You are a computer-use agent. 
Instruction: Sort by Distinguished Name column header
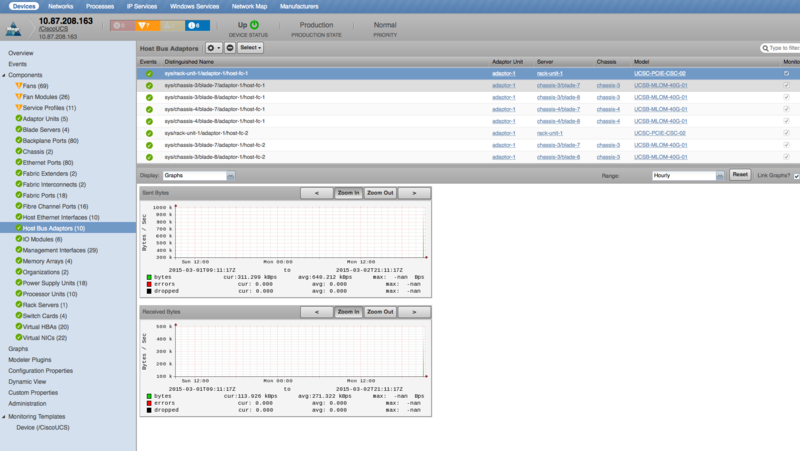pos(189,62)
